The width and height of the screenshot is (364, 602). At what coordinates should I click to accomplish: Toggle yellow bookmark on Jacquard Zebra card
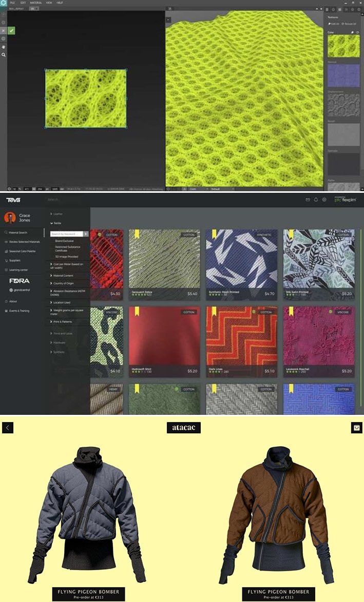pos(137,234)
